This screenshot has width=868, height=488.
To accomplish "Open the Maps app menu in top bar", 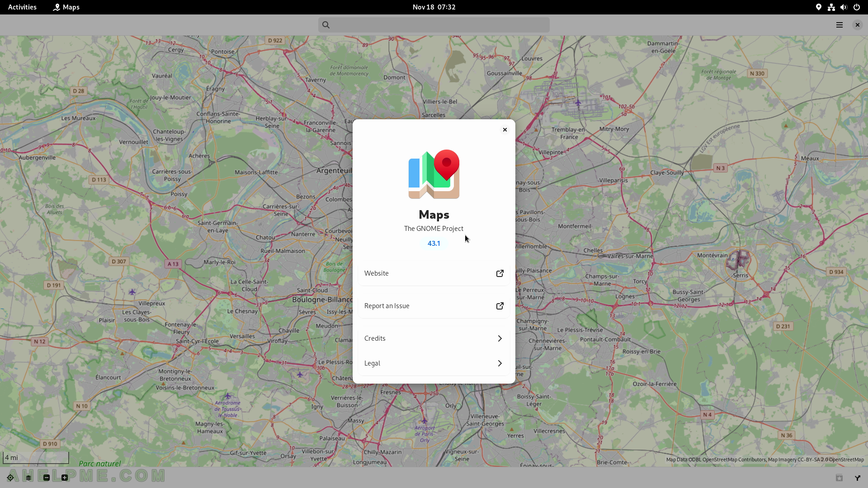I will [x=66, y=7].
